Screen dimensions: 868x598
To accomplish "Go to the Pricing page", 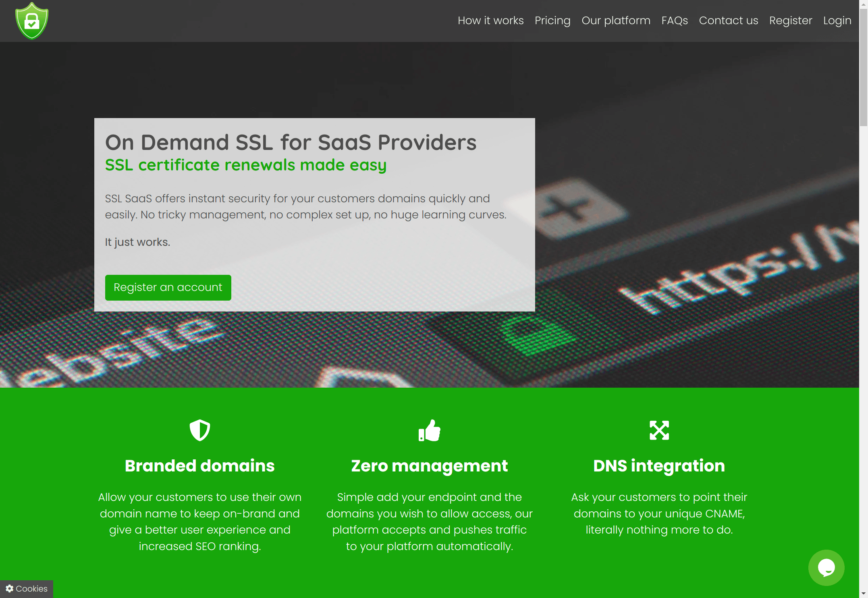I will pyautogui.click(x=552, y=21).
